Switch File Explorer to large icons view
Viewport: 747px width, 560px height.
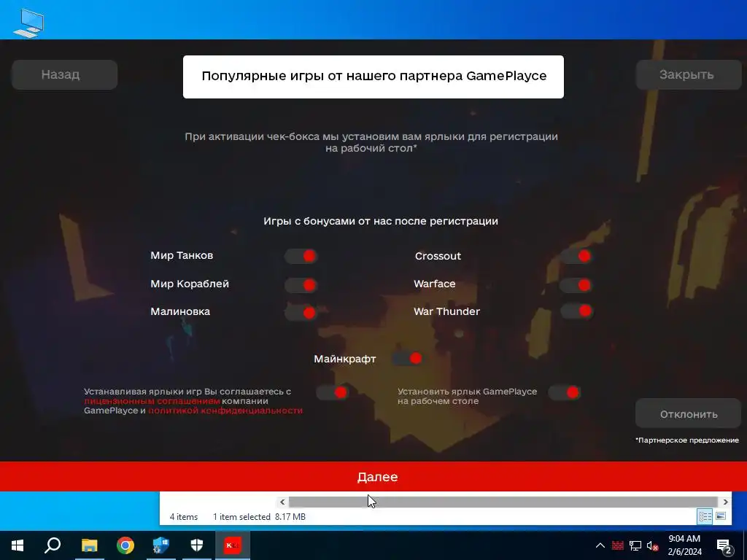coord(721,516)
